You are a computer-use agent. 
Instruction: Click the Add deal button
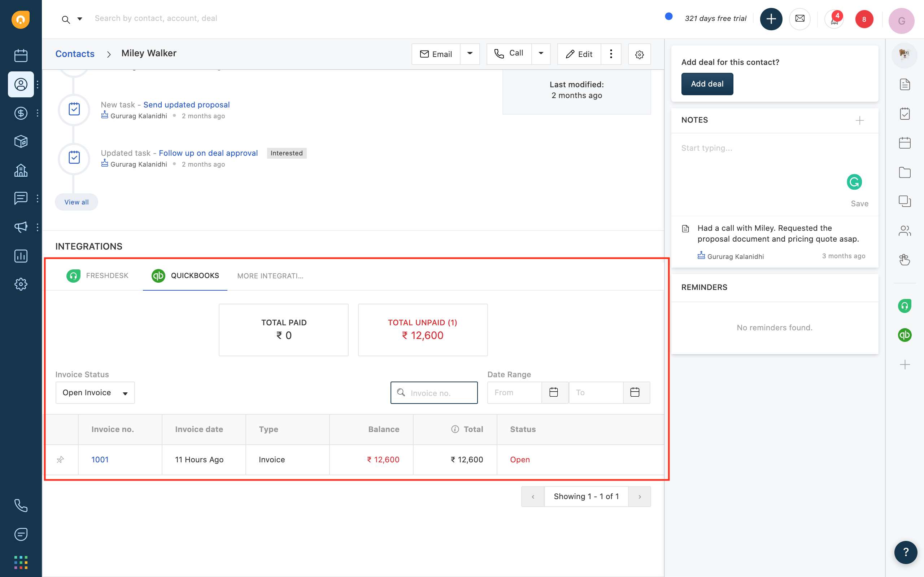(707, 84)
